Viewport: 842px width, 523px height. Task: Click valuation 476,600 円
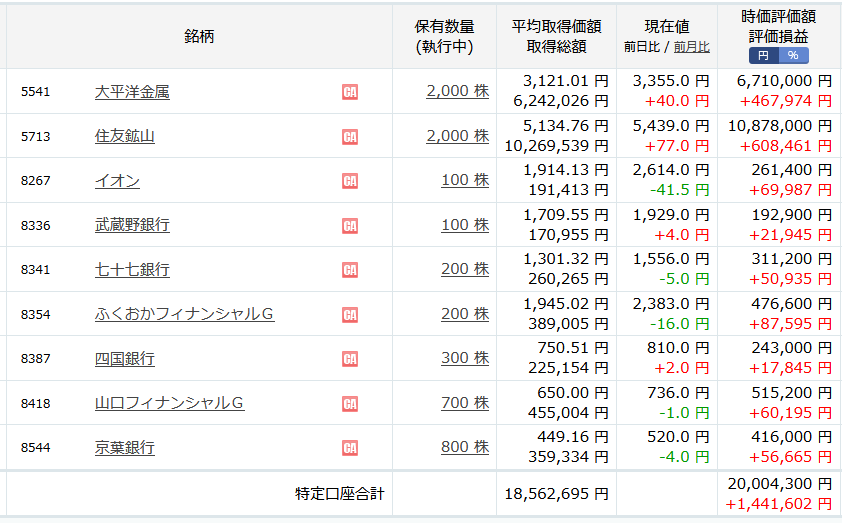coord(792,304)
